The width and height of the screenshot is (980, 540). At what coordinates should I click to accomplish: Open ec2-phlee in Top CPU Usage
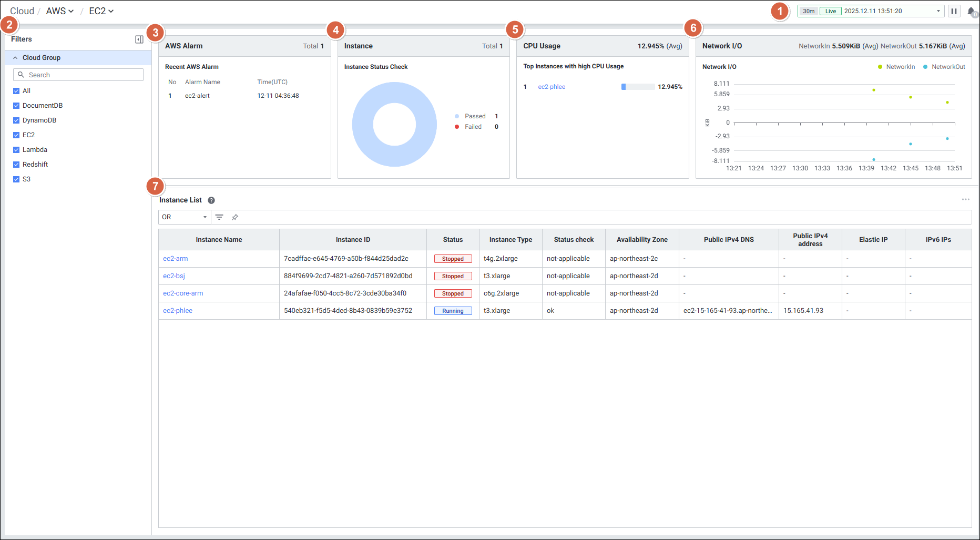tap(552, 87)
